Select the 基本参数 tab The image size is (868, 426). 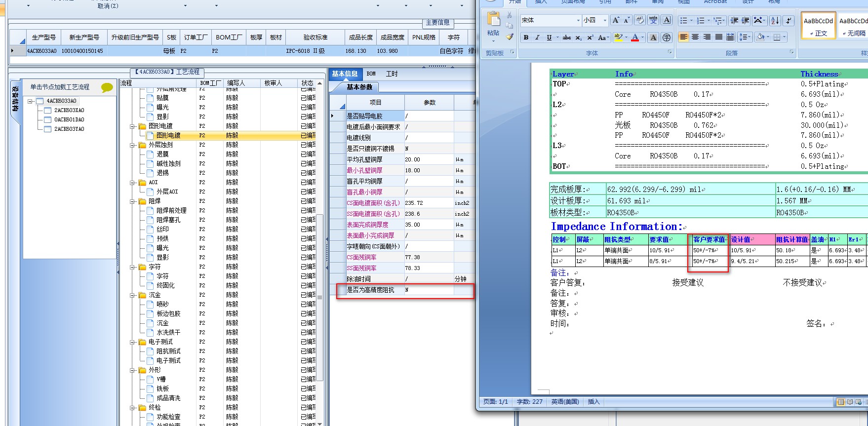click(x=359, y=87)
